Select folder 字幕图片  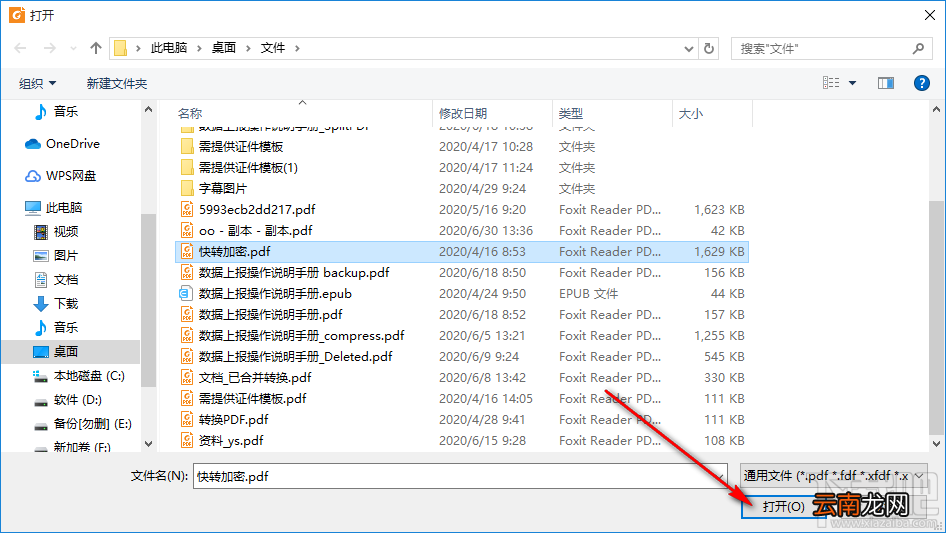click(214, 189)
